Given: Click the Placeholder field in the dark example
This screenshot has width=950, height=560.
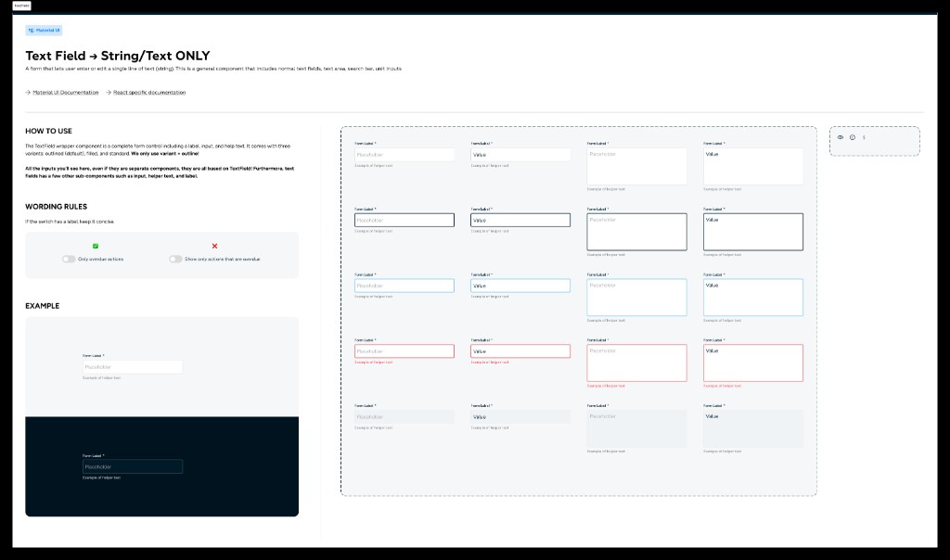Looking at the screenshot, I should [133, 466].
